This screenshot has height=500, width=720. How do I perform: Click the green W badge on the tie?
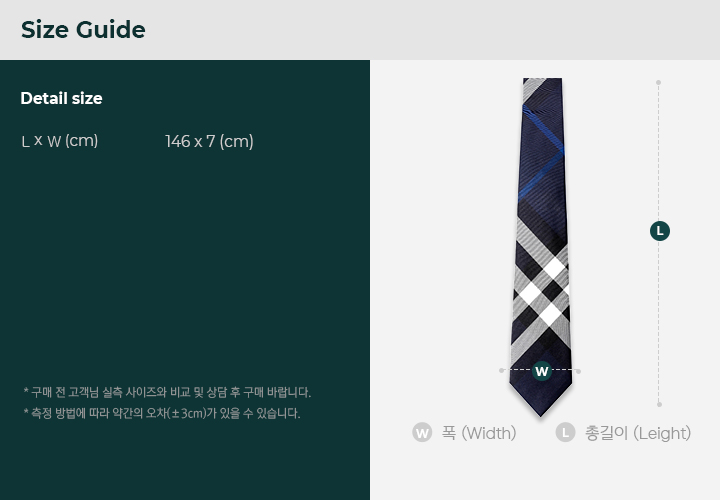pos(542,371)
